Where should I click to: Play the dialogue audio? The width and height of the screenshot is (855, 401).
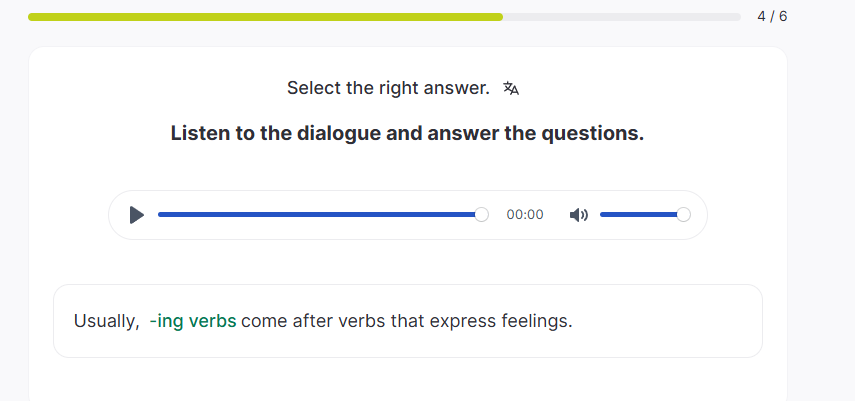click(x=137, y=215)
